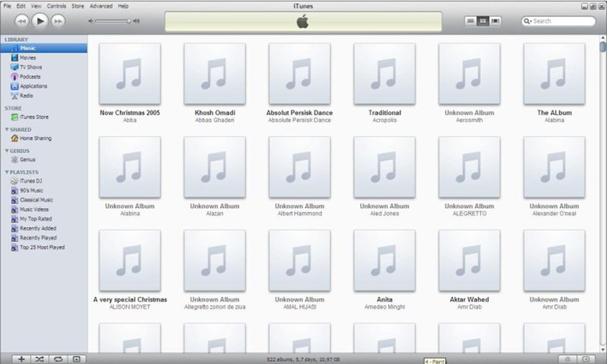Open the Top 25 Most Played playlist
Screen dimensions: 607x364
pos(42,247)
